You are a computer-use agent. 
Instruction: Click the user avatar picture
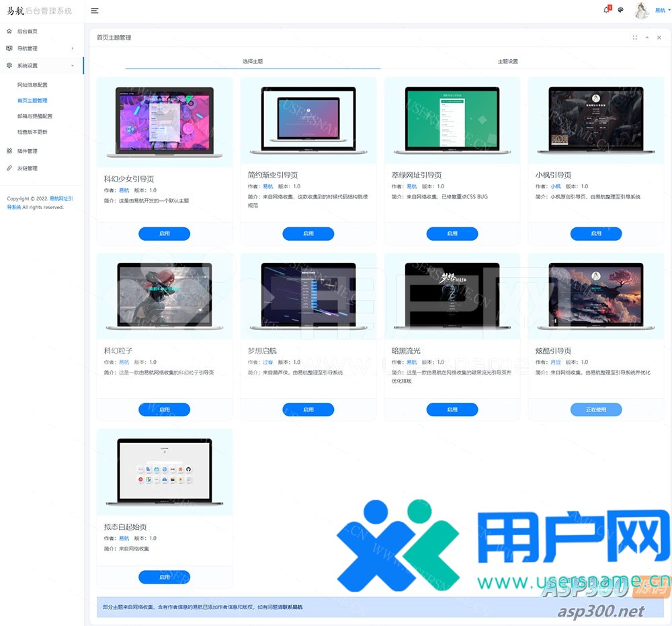pos(641,10)
